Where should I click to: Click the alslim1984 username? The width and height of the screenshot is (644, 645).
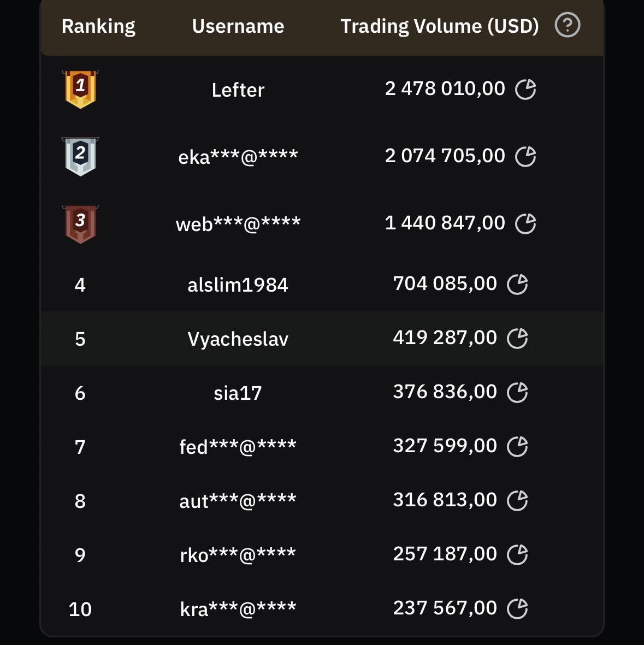[x=238, y=285]
